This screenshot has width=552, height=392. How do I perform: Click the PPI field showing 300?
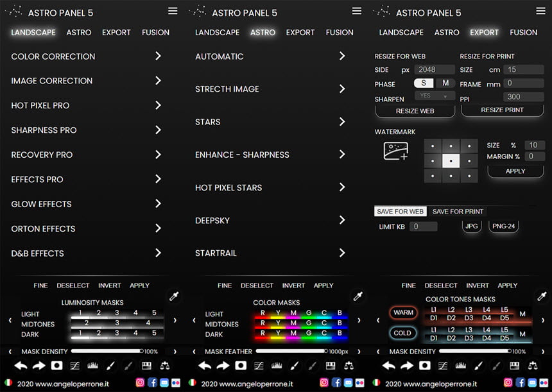click(524, 97)
